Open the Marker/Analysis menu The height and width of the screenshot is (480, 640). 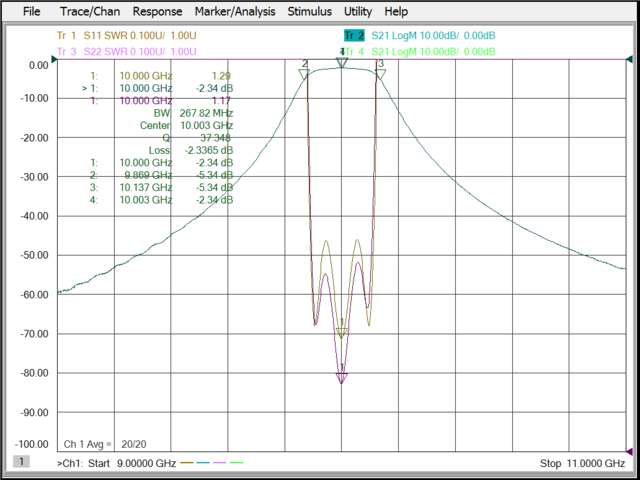[x=235, y=11]
